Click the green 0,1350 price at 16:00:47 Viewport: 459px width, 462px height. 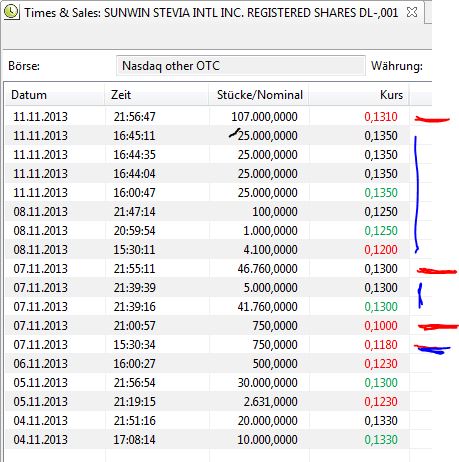pyautogui.click(x=381, y=193)
